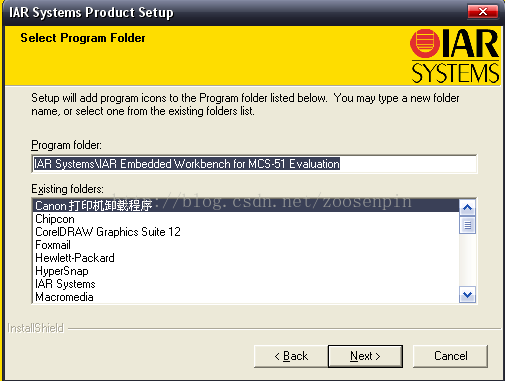Select Chipcon from existing folders
This screenshot has width=505, height=381.
246,219
